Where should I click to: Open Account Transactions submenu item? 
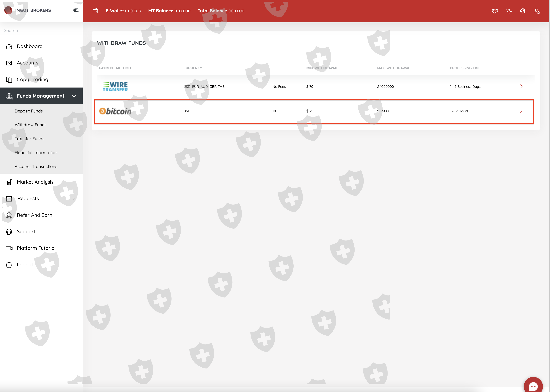click(36, 167)
